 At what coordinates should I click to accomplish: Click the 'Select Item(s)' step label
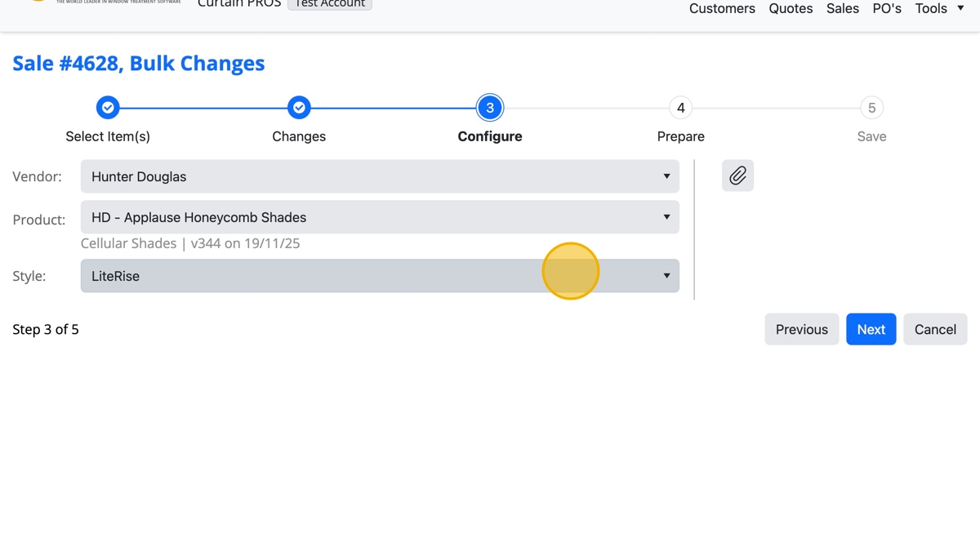click(x=108, y=136)
